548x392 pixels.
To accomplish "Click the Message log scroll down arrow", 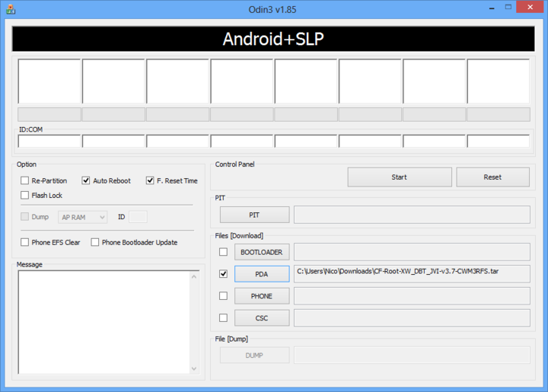I will click(x=194, y=368).
